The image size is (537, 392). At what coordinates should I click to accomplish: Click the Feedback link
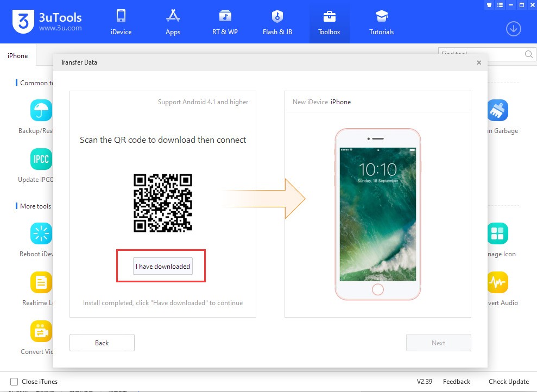[457, 381]
